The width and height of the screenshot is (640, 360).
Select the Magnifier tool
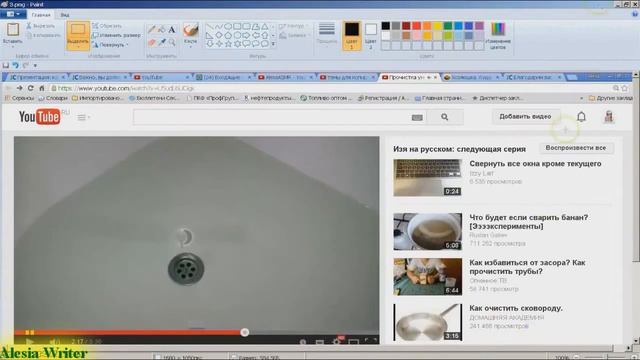coord(172,42)
